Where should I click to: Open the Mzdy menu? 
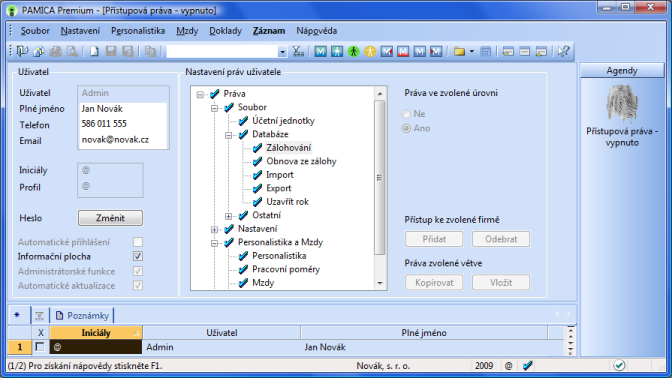pyautogui.click(x=187, y=31)
